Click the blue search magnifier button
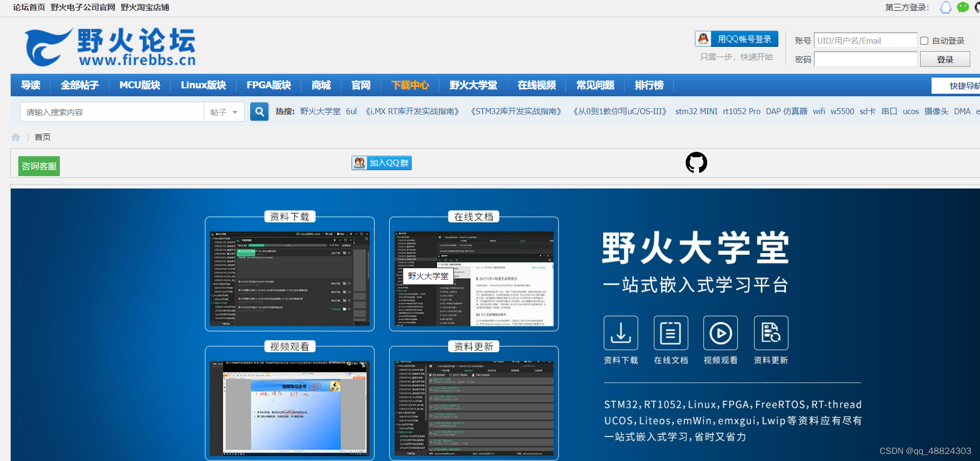The image size is (980, 461). tap(259, 111)
